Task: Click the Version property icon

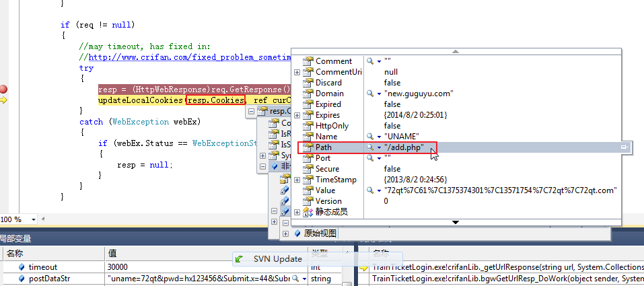Action: pyautogui.click(x=308, y=201)
